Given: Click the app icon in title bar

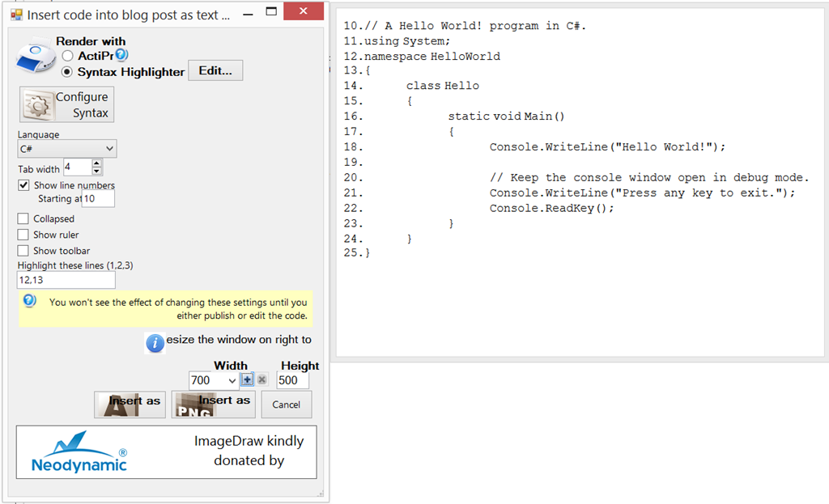Looking at the screenshot, I should click(x=15, y=15).
